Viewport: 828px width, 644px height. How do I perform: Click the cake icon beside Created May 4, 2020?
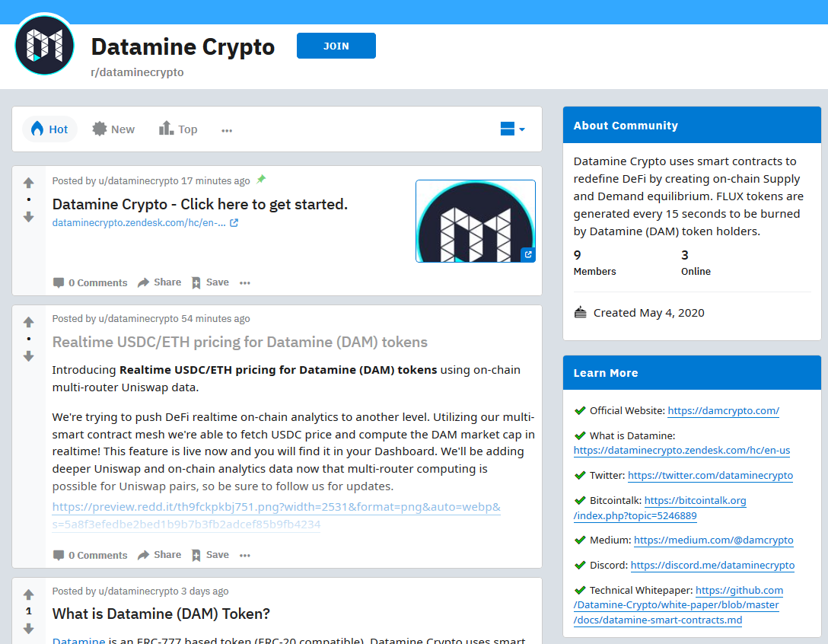coord(581,312)
